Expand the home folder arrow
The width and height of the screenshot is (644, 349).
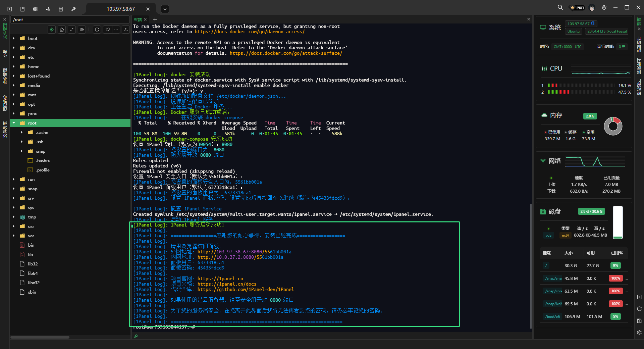(x=14, y=67)
